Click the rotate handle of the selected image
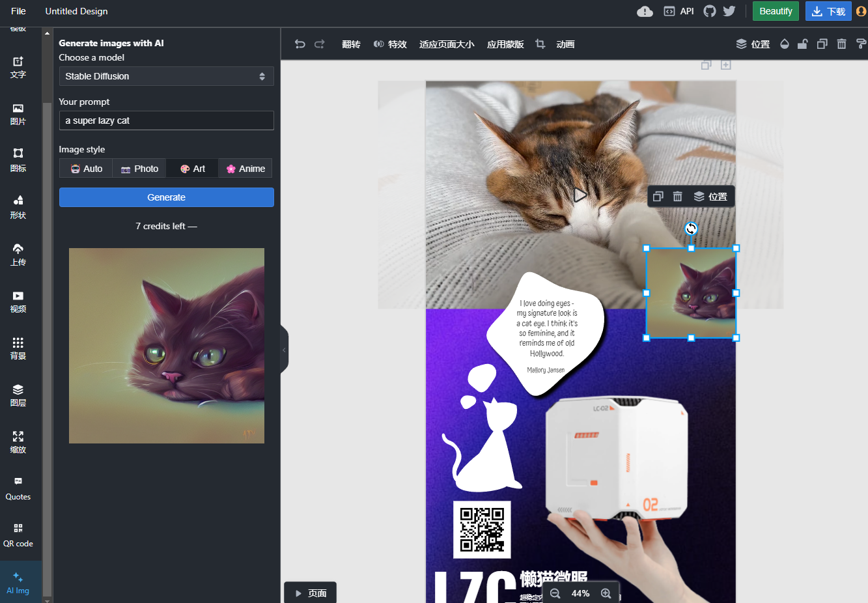The image size is (868, 603). pyautogui.click(x=692, y=229)
